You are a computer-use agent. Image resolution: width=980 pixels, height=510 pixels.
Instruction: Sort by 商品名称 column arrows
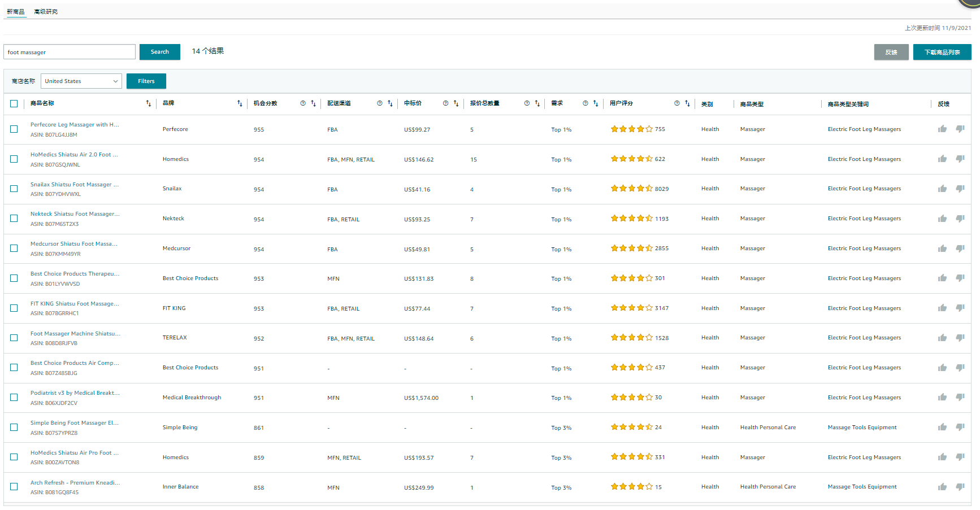[x=149, y=103]
